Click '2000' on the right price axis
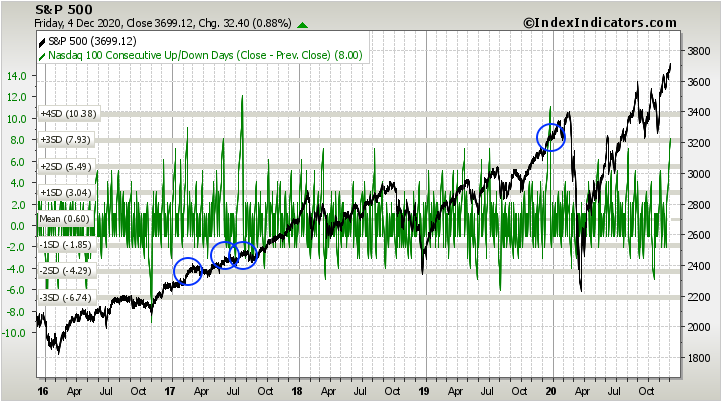The image size is (722, 401). 699,327
